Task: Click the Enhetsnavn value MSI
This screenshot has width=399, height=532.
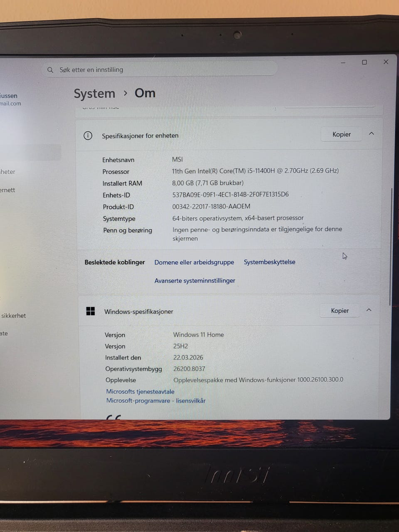Action: (x=177, y=160)
